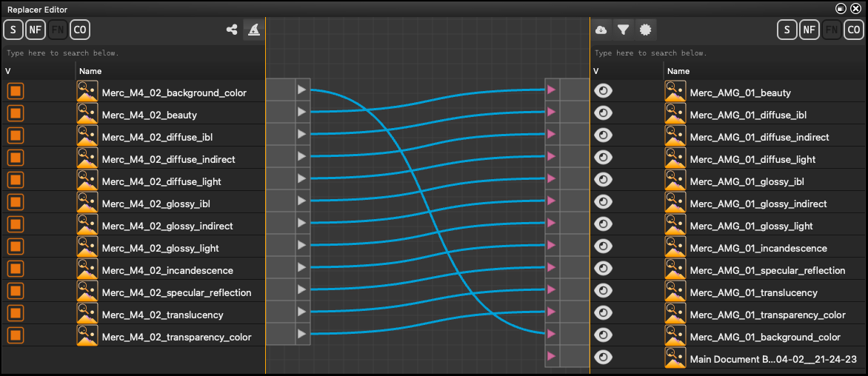Toggle orange visibility box for Merc_M4_02_transparency_color
The height and width of the screenshot is (376, 868).
click(x=16, y=335)
